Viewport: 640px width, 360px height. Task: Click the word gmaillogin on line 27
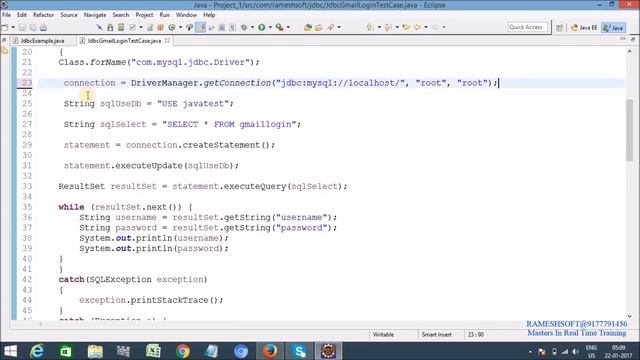pos(265,124)
